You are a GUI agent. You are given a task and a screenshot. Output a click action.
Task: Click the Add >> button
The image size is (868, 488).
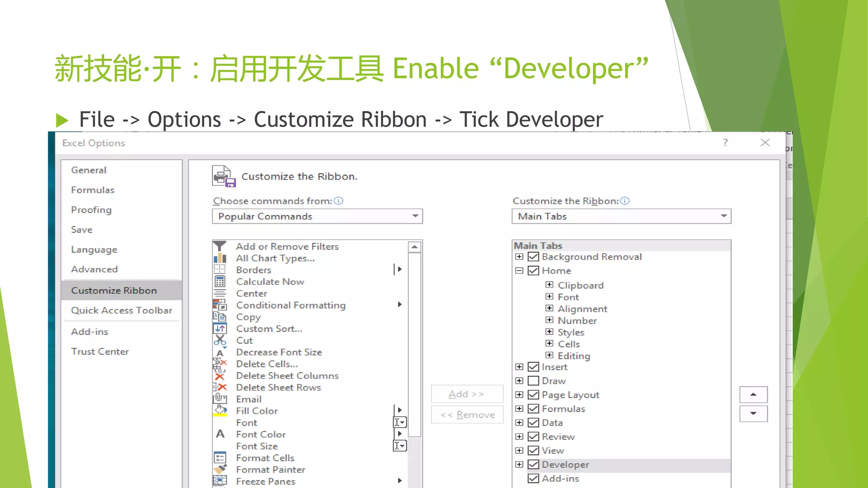coord(467,394)
